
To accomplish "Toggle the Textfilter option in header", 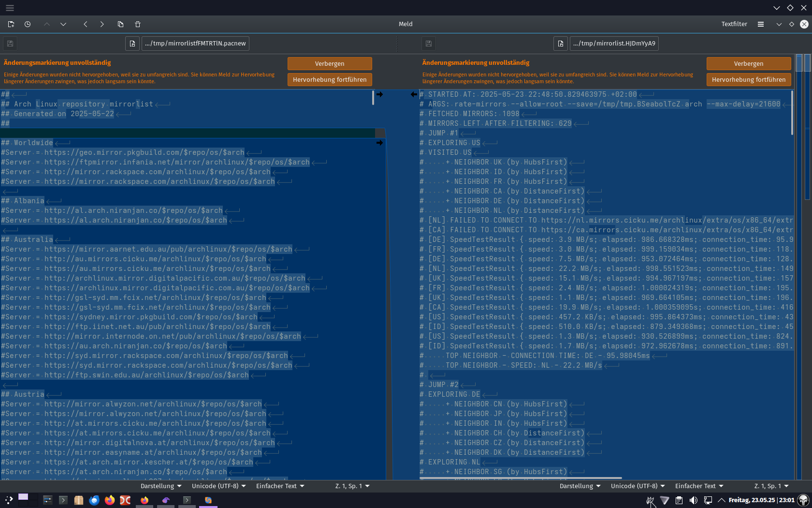I will [x=734, y=24].
